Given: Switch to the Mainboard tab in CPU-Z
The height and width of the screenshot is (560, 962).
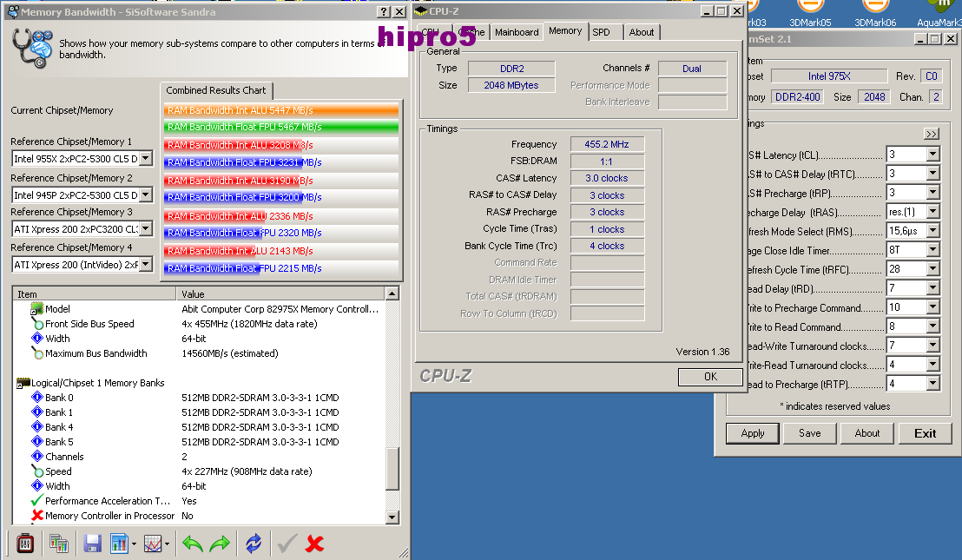Looking at the screenshot, I should click(517, 32).
